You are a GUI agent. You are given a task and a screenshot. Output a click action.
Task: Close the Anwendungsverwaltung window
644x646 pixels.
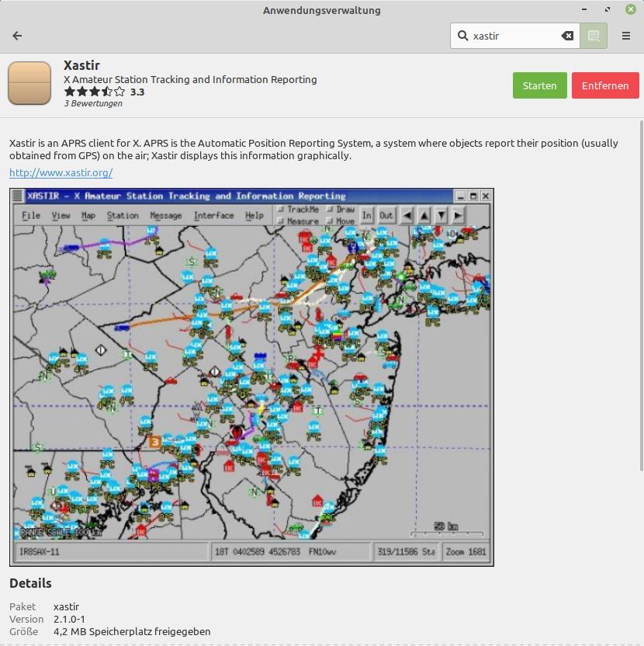630,9
